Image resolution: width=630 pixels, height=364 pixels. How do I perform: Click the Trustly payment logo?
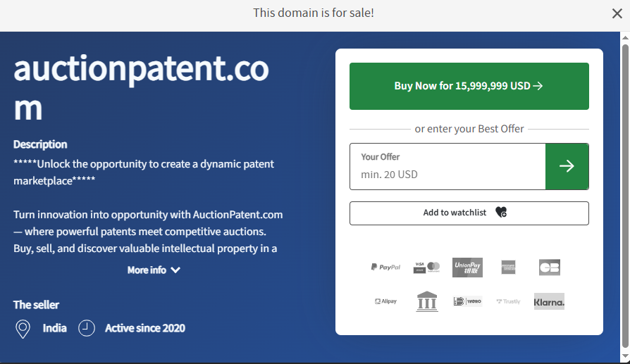click(x=508, y=301)
